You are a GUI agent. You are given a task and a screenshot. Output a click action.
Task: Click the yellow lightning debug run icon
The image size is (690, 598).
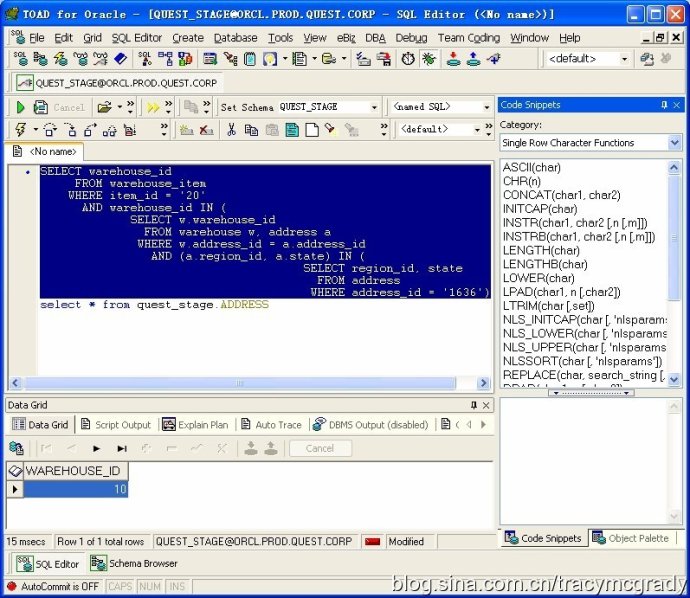[20, 129]
